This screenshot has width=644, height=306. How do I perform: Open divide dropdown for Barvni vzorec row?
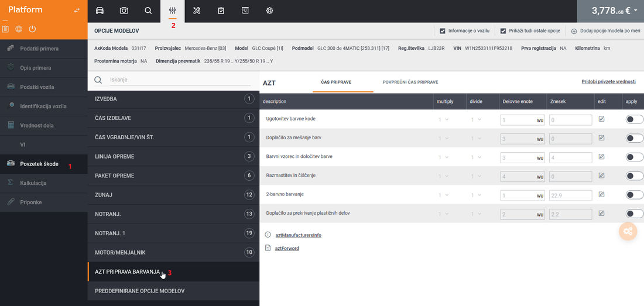point(477,157)
